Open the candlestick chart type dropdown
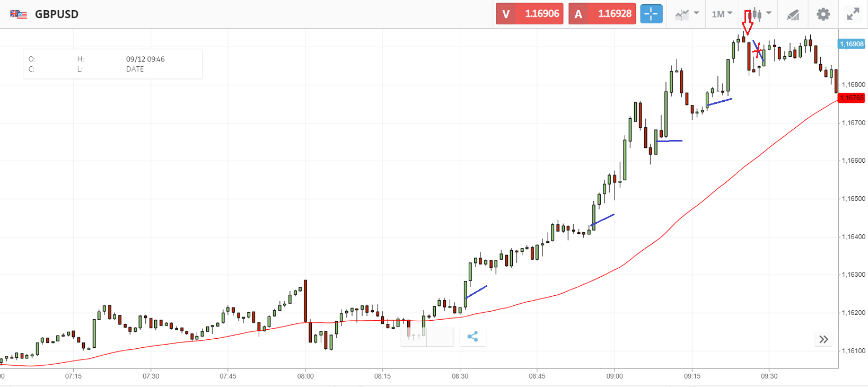Screen dimensions: 868x387 point(759,14)
